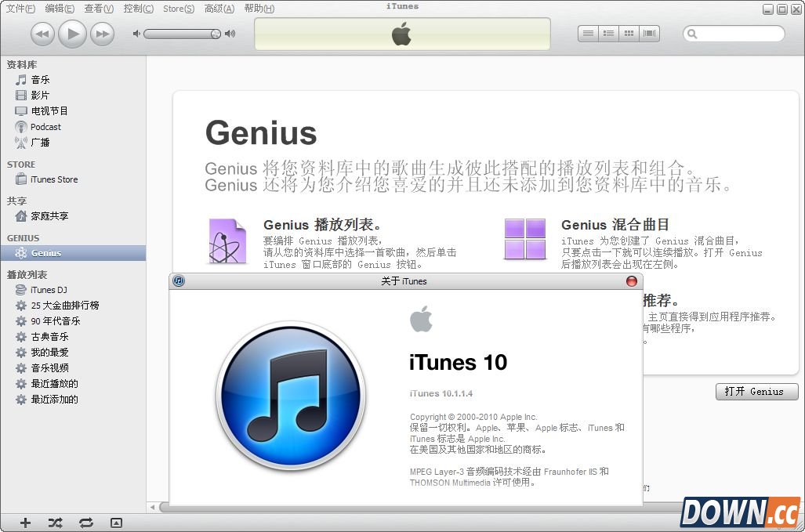This screenshot has height=532, width=805.
Task: Toggle the album artwork viewer panel
Action: pos(116,522)
